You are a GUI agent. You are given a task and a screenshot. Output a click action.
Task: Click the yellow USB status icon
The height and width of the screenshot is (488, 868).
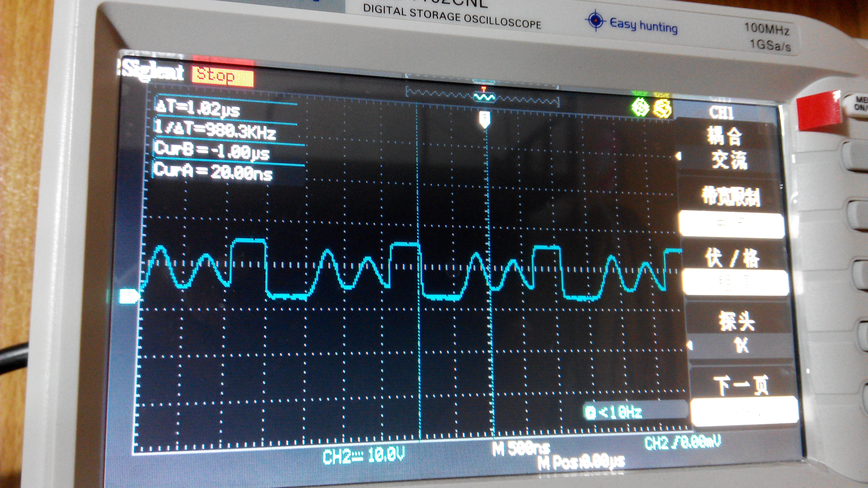pos(662,109)
